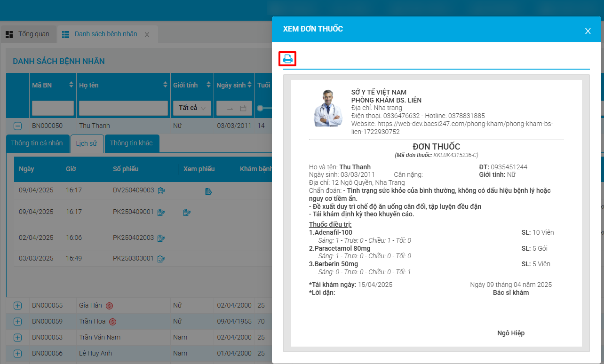Image resolution: width=604 pixels, height=364 pixels.
Task: Click birth date 09/04/1955
Action: point(234,322)
